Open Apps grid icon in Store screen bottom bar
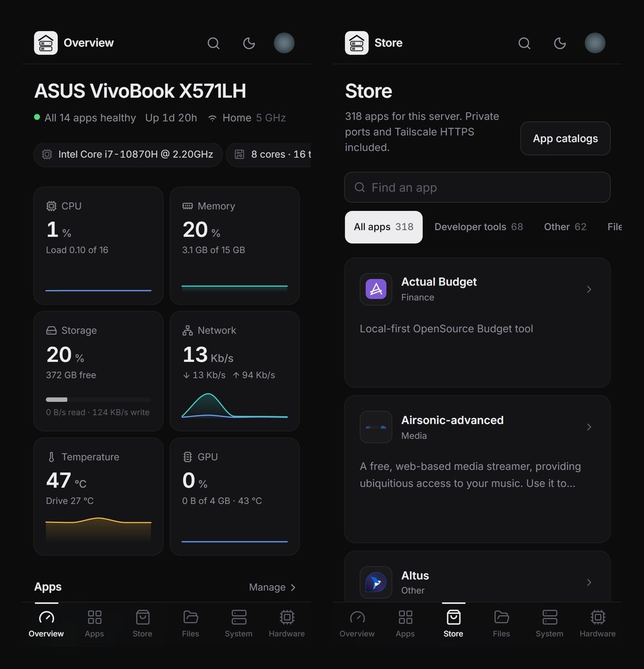This screenshot has height=669, width=644. [x=406, y=617]
